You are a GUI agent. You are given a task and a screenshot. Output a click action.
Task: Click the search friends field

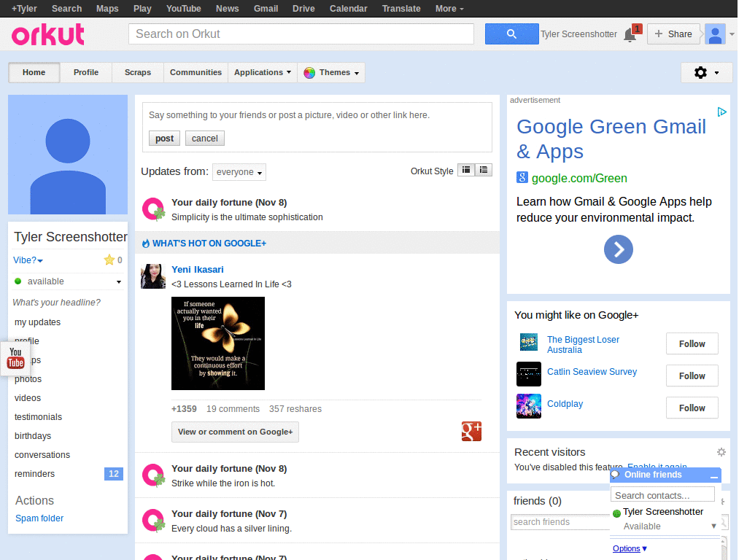point(560,522)
